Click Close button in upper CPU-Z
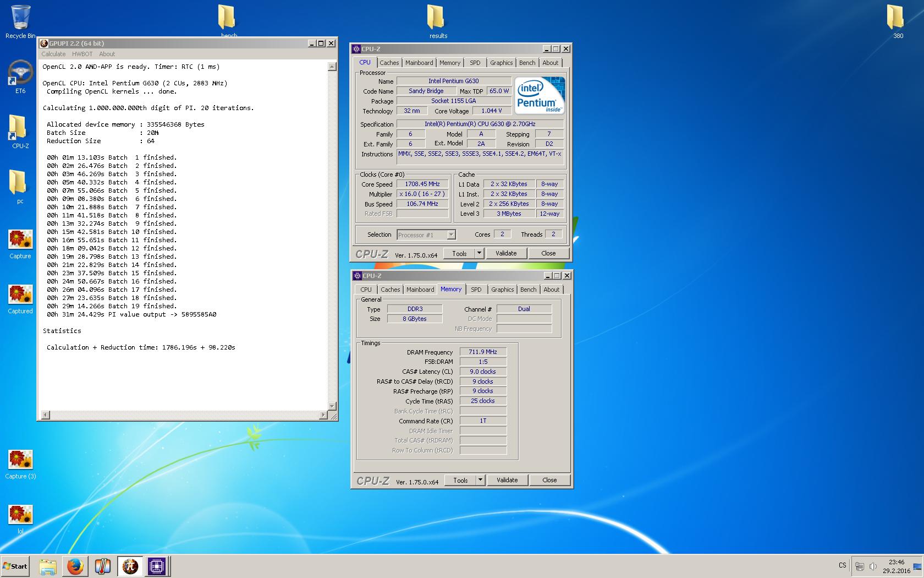Image resolution: width=924 pixels, height=578 pixels. coord(548,253)
